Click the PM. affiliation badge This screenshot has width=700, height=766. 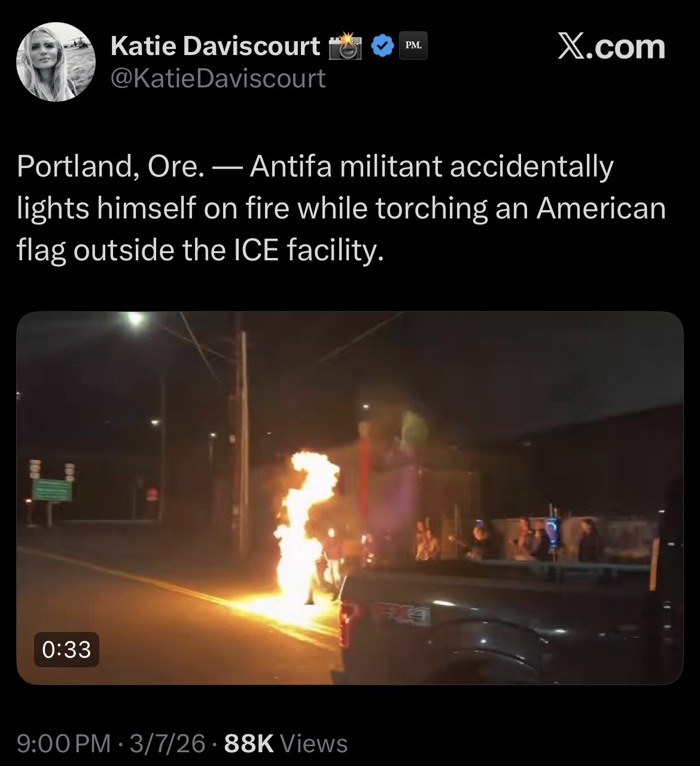[413, 45]
